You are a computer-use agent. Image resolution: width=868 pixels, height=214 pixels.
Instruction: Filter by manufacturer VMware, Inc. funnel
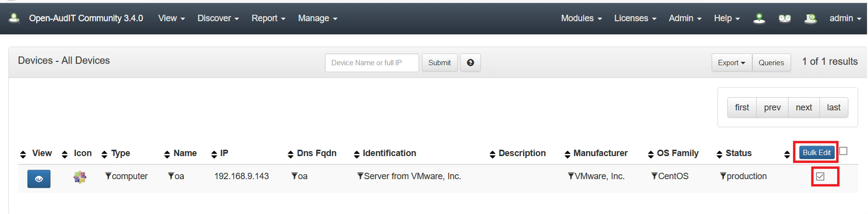[x=571, y=176]
